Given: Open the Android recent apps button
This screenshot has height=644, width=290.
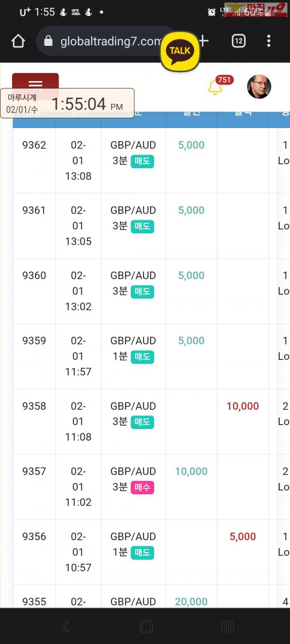Looking at the screenshot, I should click(x=227, y=627).
